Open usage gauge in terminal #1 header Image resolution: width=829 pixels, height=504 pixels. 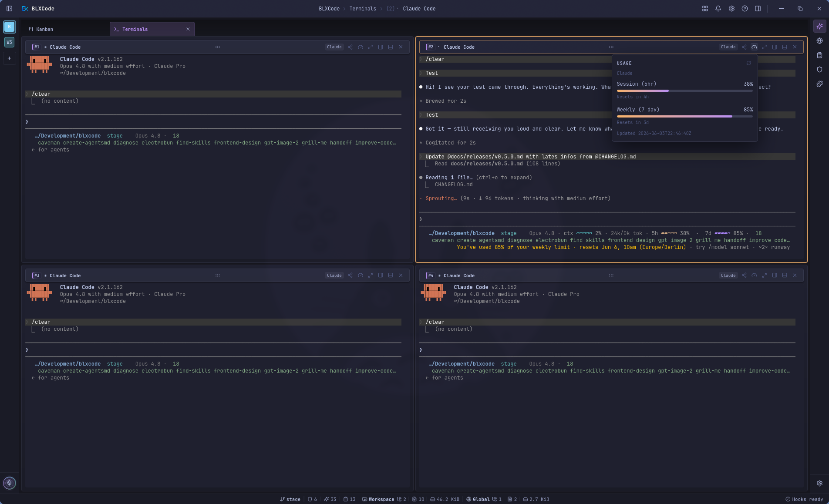[x=361, y=47]
